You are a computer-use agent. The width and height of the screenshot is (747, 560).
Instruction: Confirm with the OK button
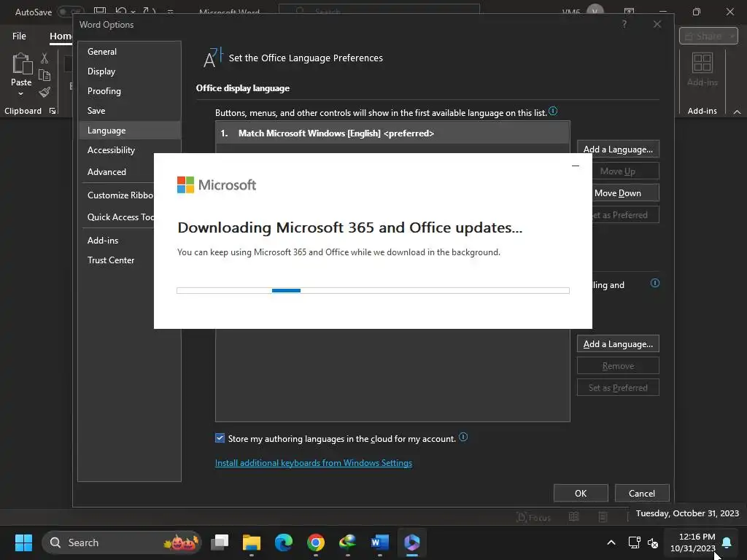coord(581,494)
